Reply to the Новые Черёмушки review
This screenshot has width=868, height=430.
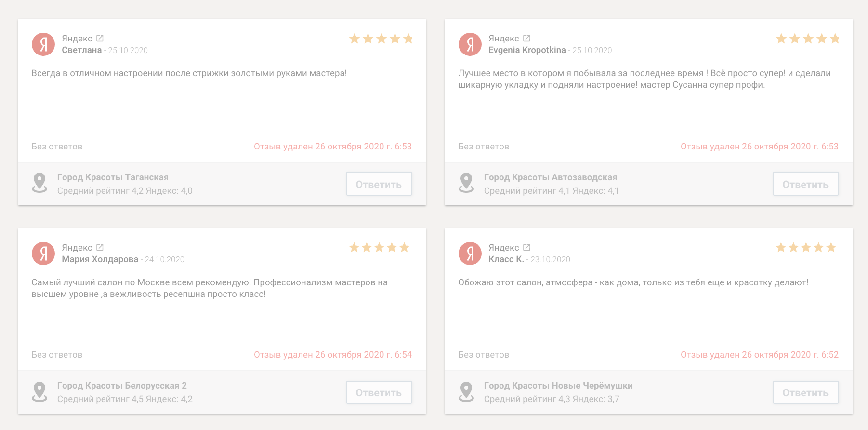pyautogui.click(x=805, y=393)
